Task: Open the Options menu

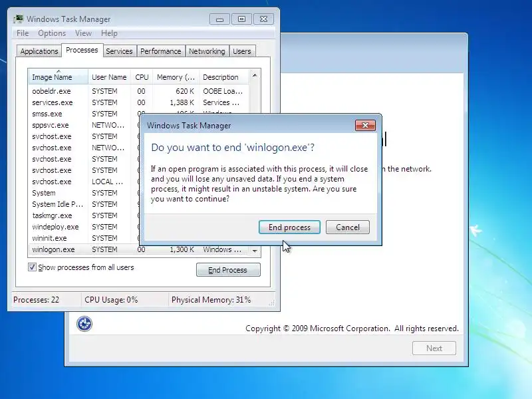Action: click(x=52, y=33)
